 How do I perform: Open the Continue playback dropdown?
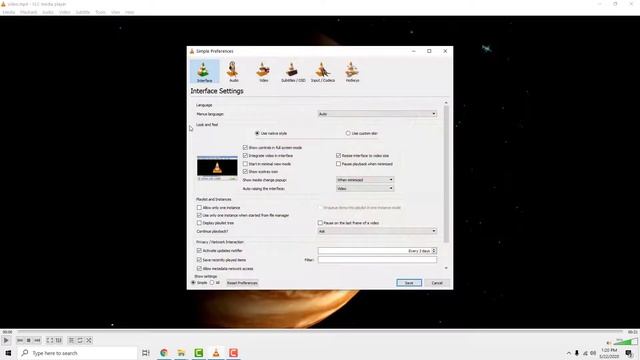[x=377, y=231]
